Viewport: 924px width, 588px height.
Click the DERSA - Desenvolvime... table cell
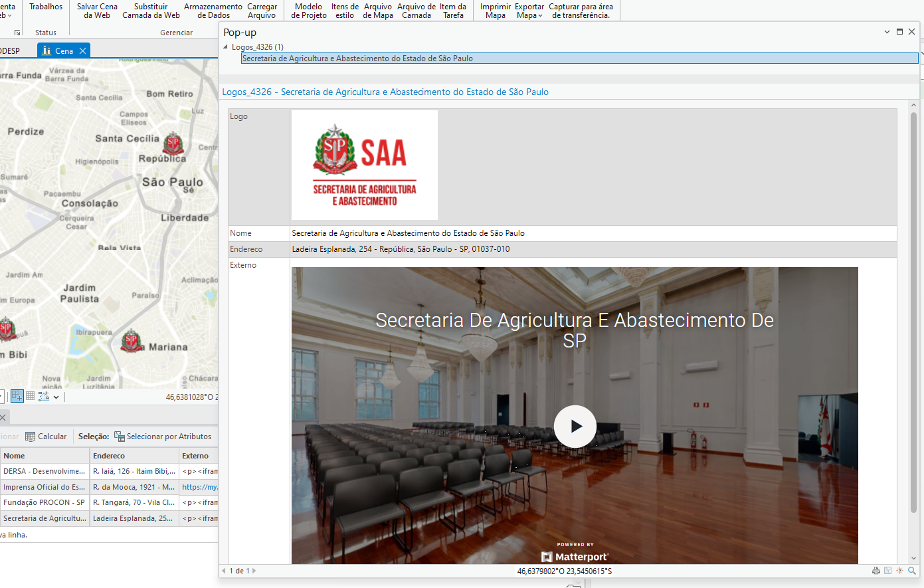tap(45, 471)
